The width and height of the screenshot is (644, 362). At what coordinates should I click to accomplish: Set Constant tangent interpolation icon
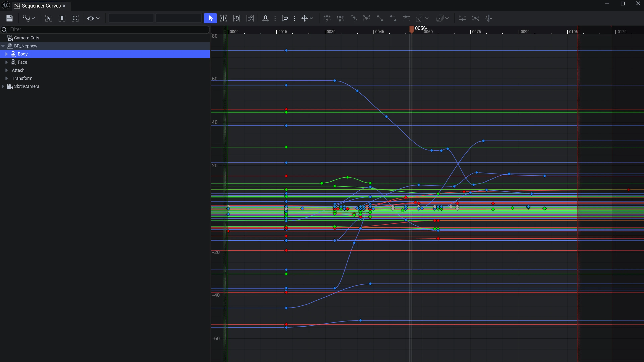click(x=393, y=18)
